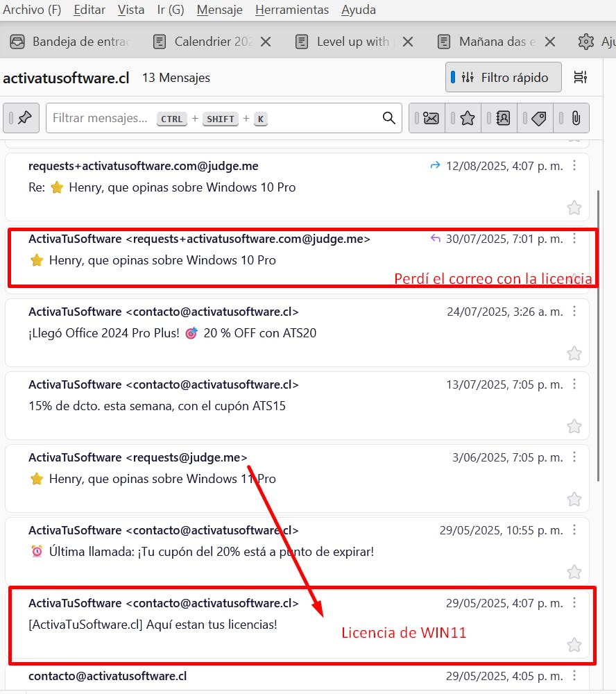This screenshot has width=616, height=694.
Task: Star the Re: Henry Windows 10 Pro message
Action: pos(574,208)
